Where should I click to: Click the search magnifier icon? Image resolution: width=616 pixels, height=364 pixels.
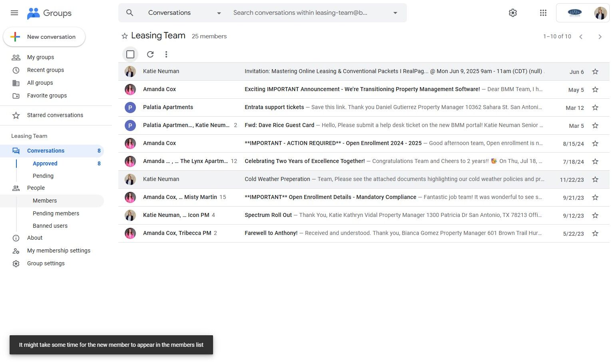(130, 13)
